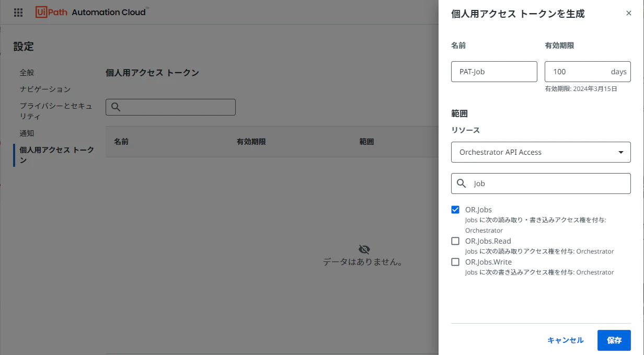Open the 通知 settings tab
This screenshot has width=644, height=355.
coord(27,133)
